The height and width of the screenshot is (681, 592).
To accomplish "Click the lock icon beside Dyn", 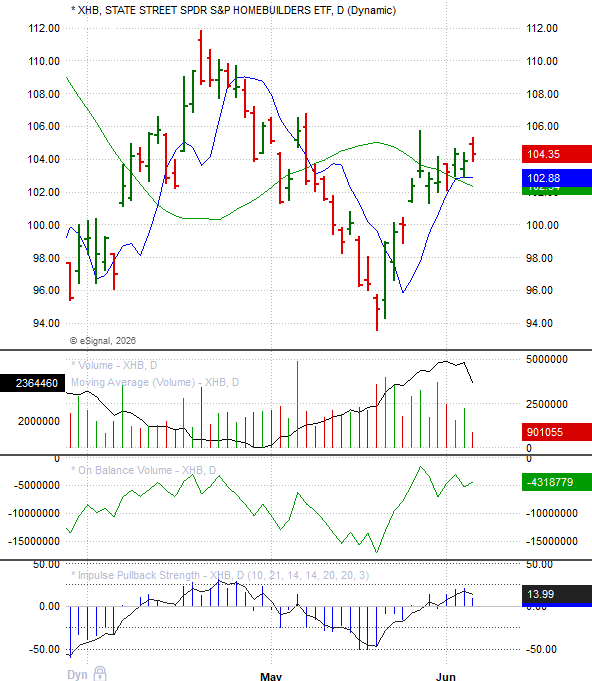I will coord(100,674).
